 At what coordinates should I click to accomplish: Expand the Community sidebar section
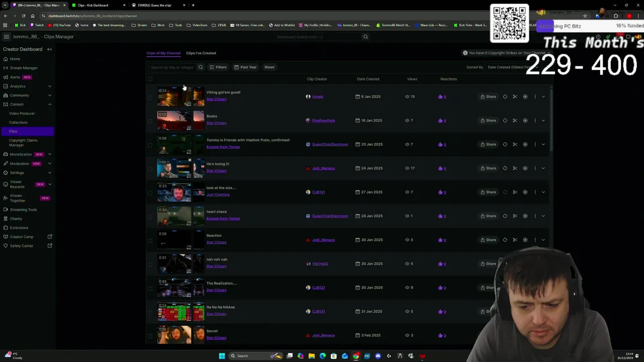(x=49, y=96)
